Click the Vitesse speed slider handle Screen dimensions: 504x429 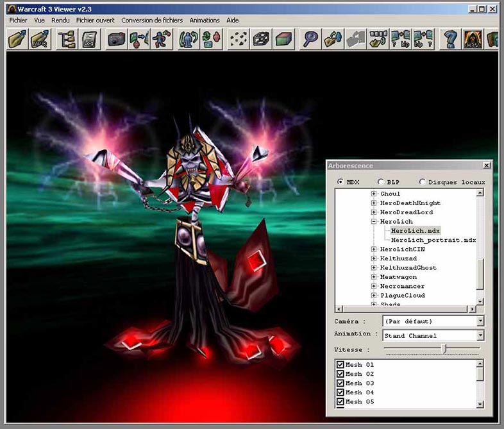(x=444, y=349)
